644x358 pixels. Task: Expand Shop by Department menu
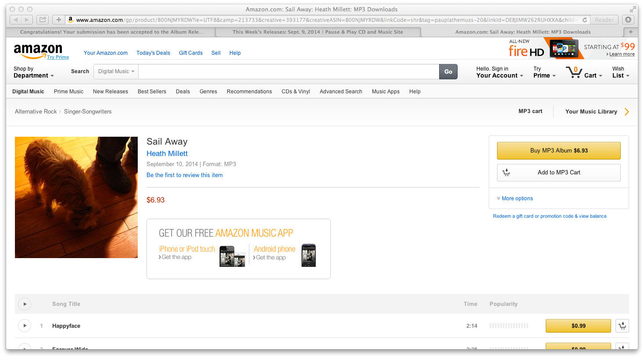[34, 72]
